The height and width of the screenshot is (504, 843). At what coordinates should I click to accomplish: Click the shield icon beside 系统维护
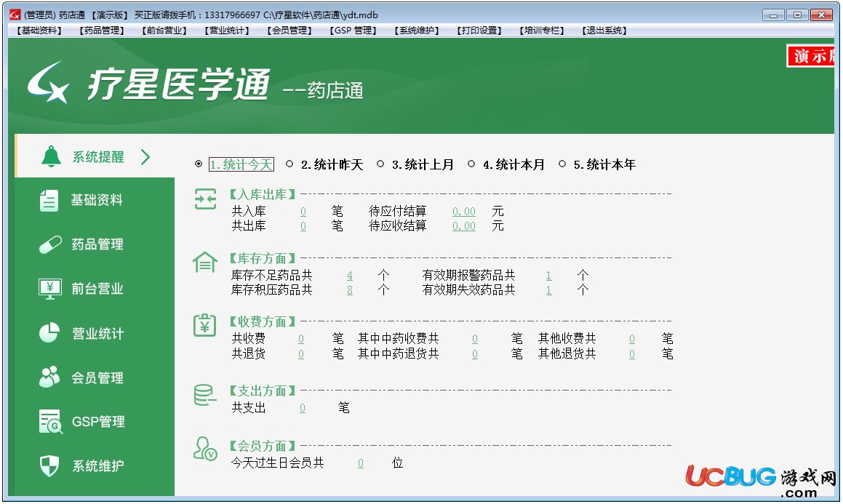[x=49, y=466]
